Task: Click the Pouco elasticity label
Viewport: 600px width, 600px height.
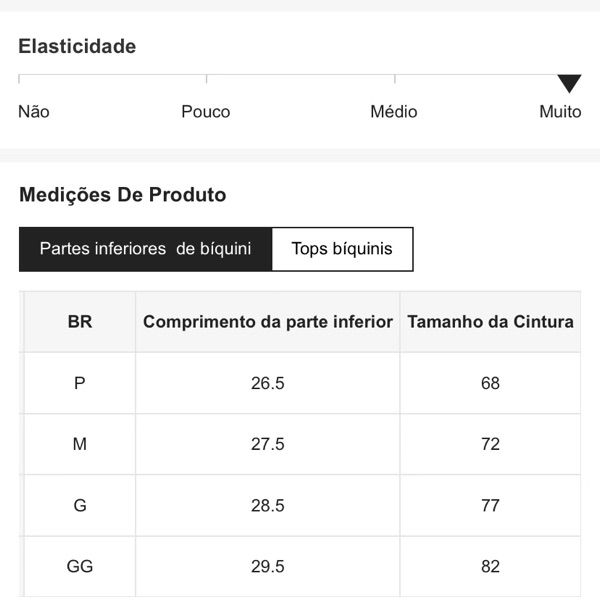Action: tap(206, 112)
